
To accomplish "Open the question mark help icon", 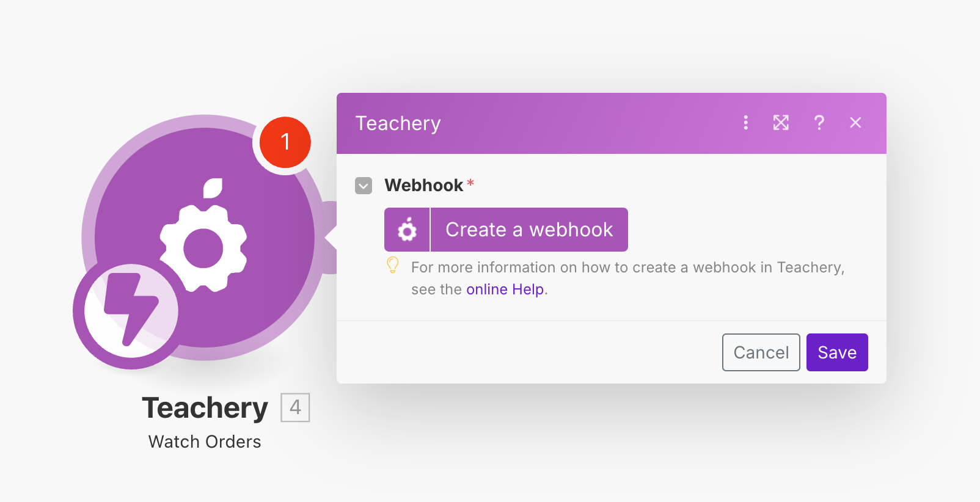I will (819, 123).
